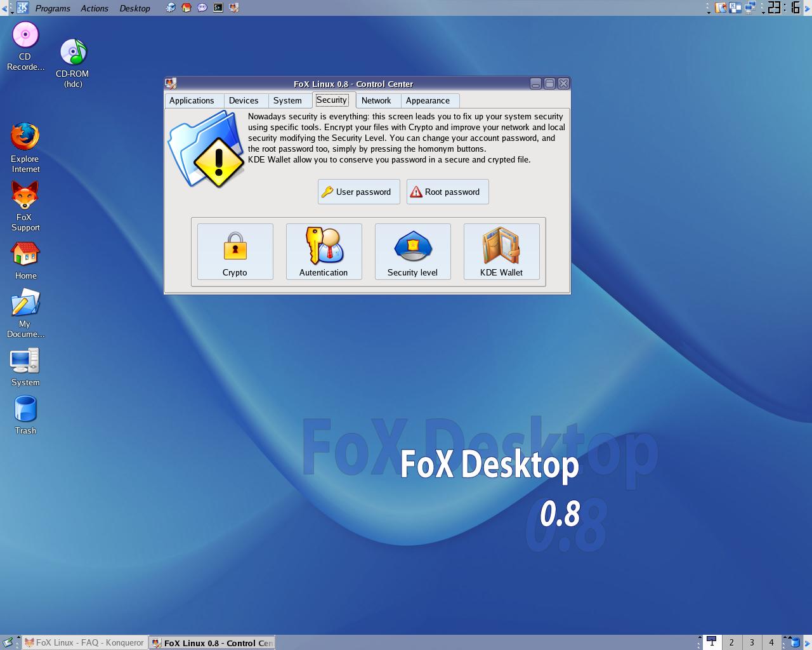The height and width of the screenshot is (650, 812).
Task: Switch to virtual desktop 1
Action: (x=712, y=642)
